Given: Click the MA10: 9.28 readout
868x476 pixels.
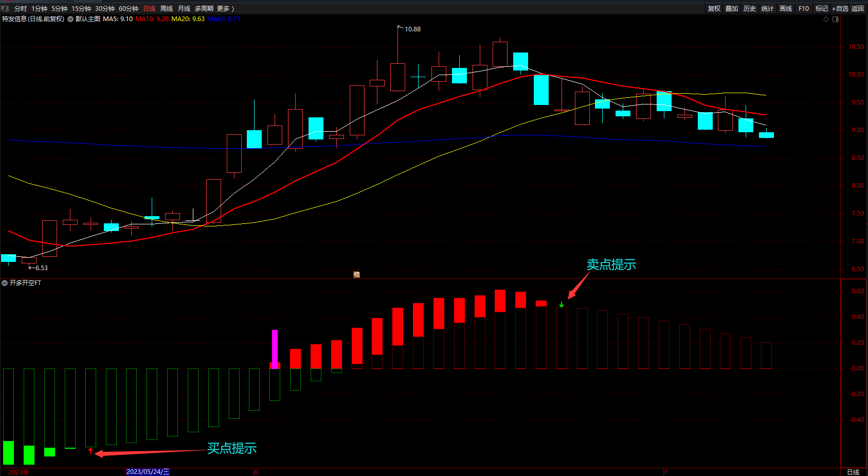Looking at the screenshot, I should [152, 19].
